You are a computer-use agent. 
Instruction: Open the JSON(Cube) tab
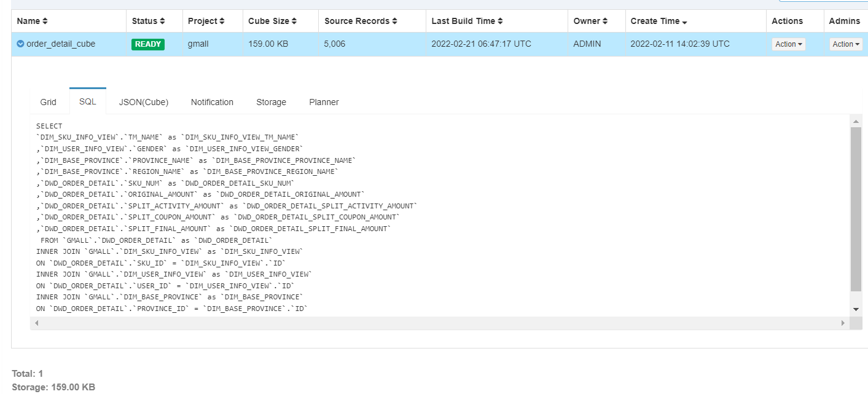pyautogui.click(x=143, y=102)
